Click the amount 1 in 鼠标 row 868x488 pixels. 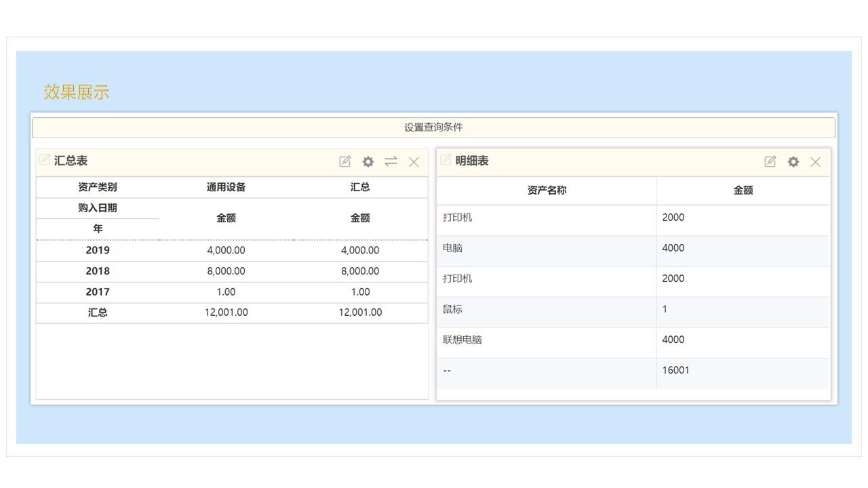pyautogui.click(x=665, y=309)
